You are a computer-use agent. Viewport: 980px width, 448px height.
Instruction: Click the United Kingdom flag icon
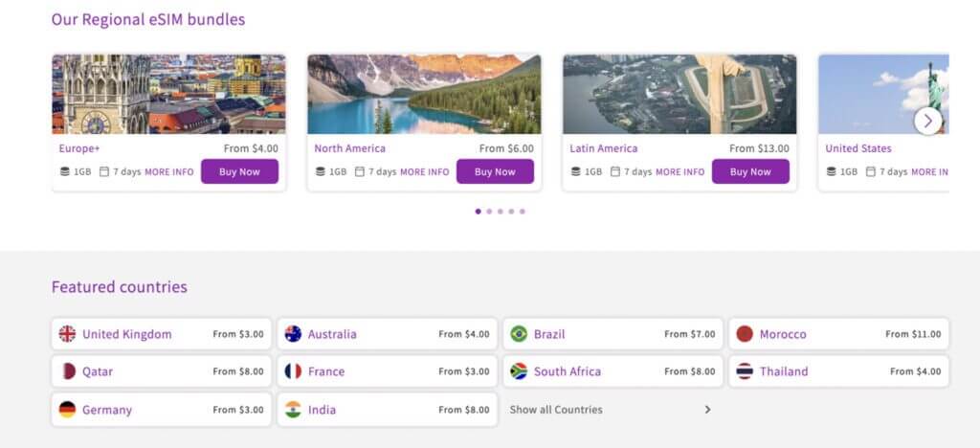coord(67,334)
